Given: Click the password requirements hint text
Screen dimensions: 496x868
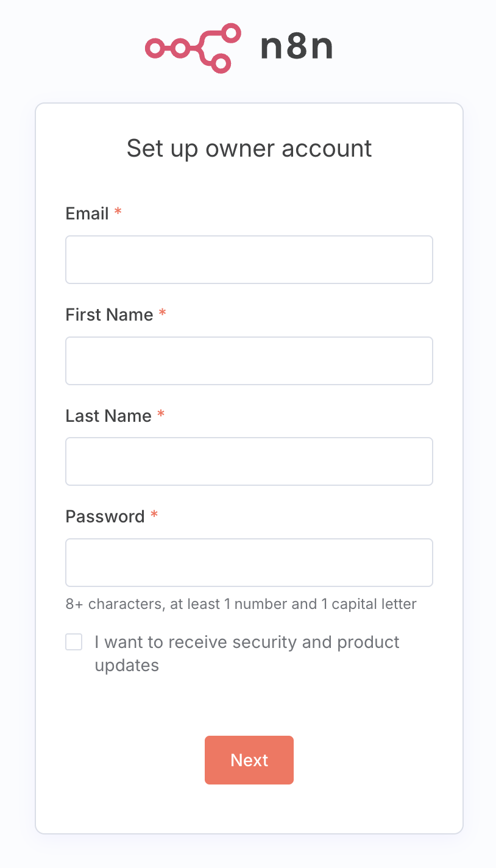Looking at the screenshot, I should click(241, 604).
